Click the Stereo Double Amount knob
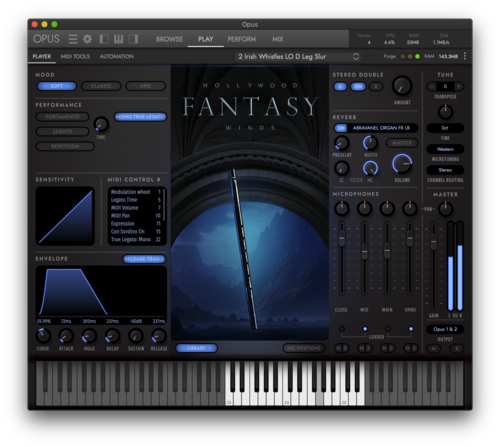This screenshot has height=447, width=500. coord(402,86)
